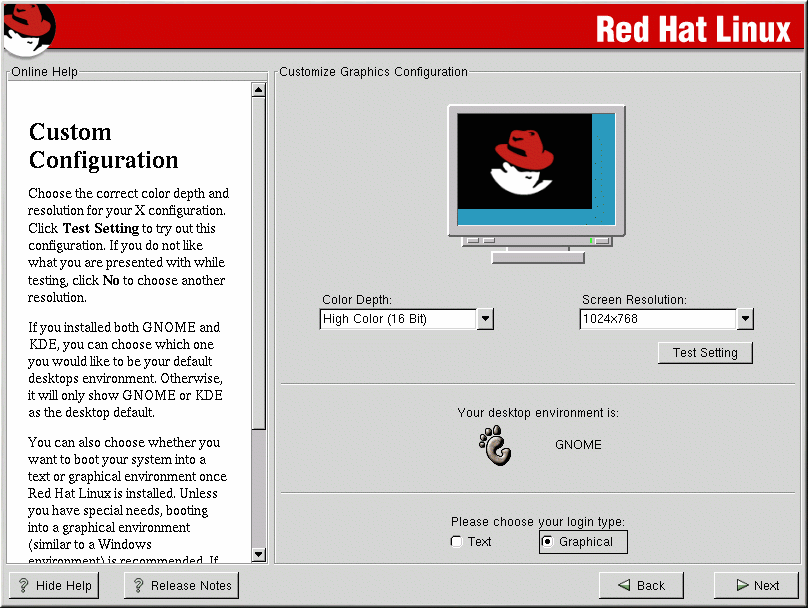The height and width of the screenshot is (608, 808).
Task: Click the GNOME footprint icon
Action: point(495,445)
